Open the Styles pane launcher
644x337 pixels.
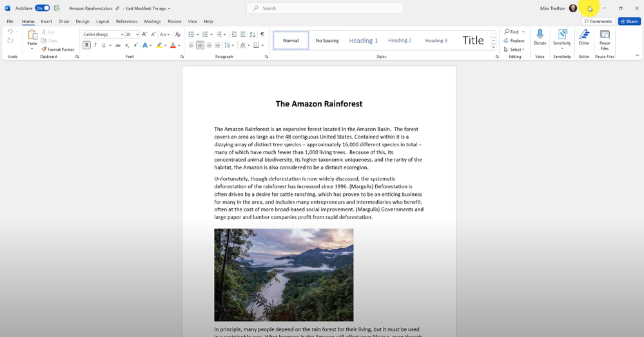tap(497, 57)
